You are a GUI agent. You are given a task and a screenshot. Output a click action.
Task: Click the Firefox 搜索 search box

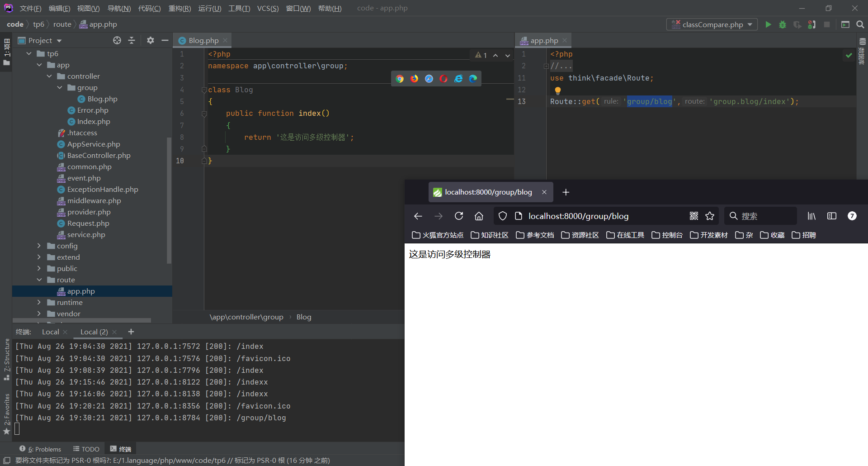760,216
